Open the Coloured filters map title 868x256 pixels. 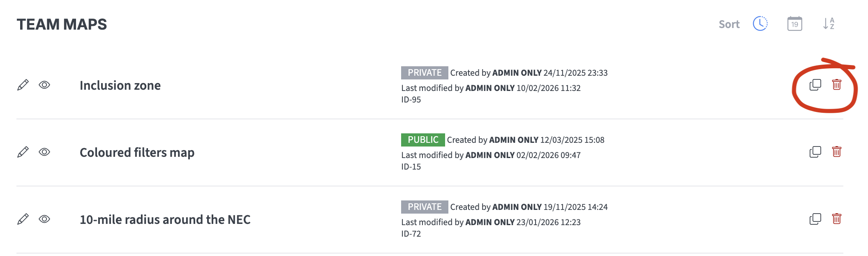click(137, 152)
